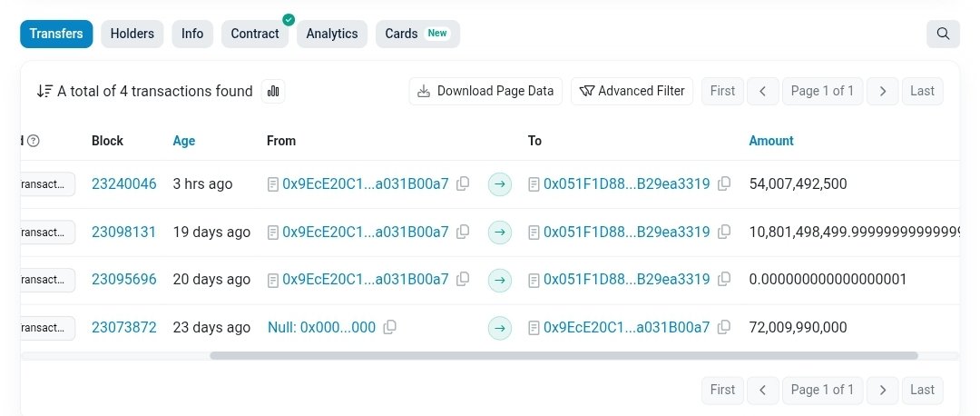980x416 pixels.
Task: Open the Analytics tab
Action: tap(332, 34)
